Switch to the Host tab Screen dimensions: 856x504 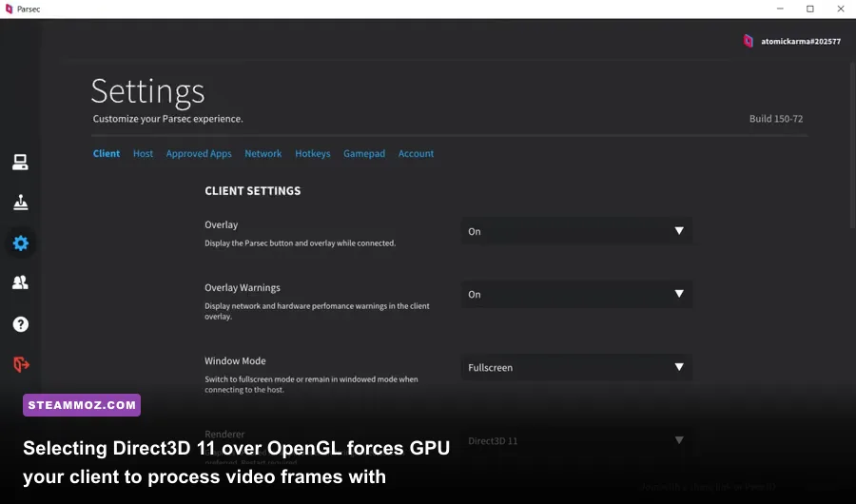[143, 153]
